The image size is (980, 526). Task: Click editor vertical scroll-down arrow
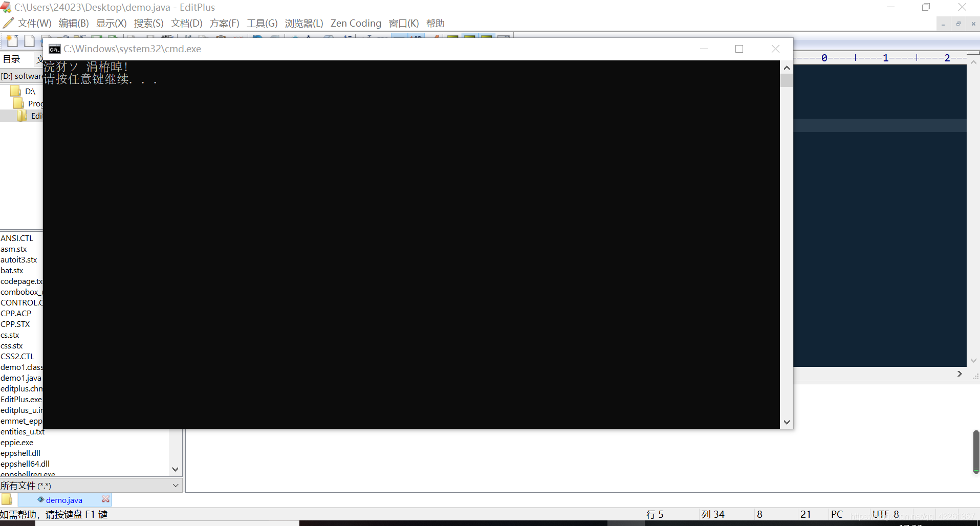[973, 360]
